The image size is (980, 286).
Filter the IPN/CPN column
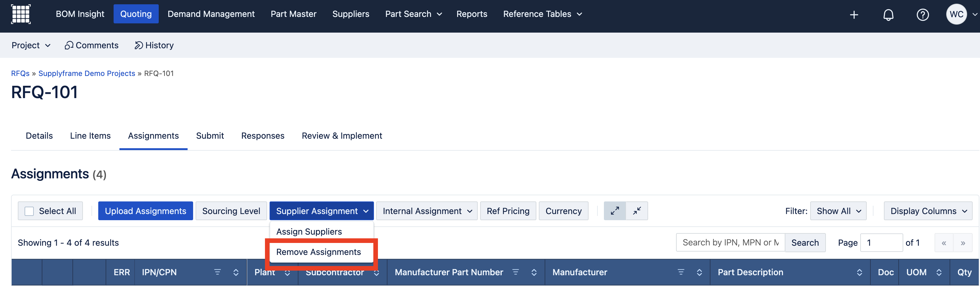(217, 272)
